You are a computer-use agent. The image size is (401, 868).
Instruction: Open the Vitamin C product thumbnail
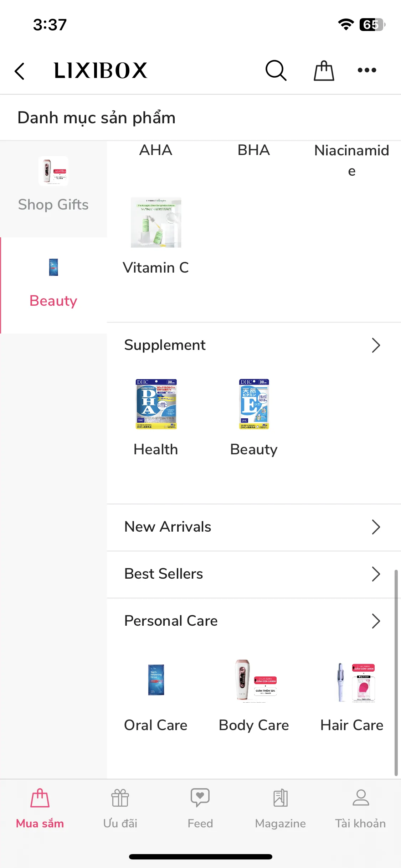click(156, 222)
